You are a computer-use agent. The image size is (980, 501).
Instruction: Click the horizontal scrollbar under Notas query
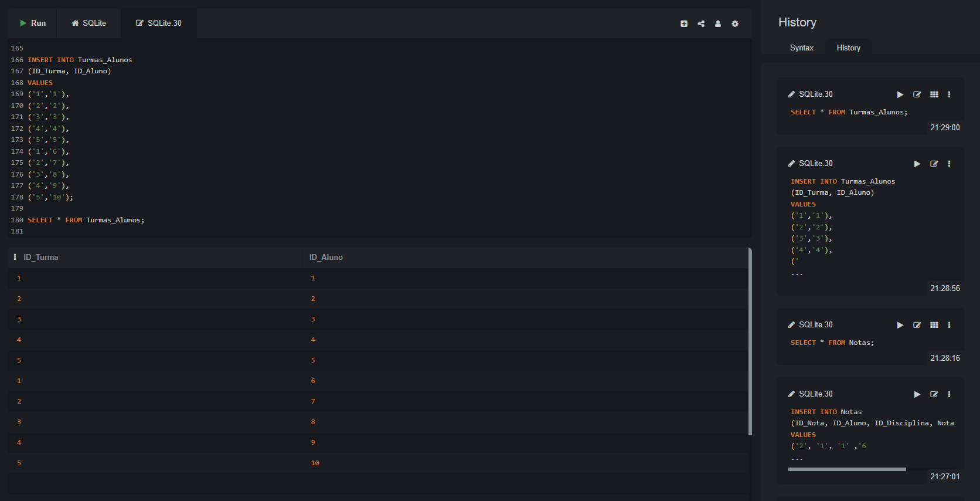tap(847, 469)
